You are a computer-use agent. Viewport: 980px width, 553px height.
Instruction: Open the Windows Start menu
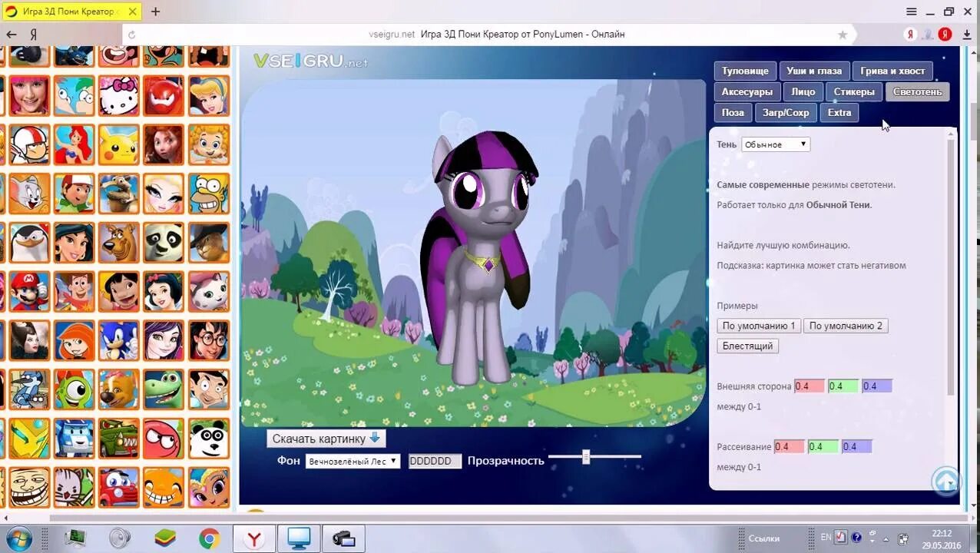[x=18, y=538]
